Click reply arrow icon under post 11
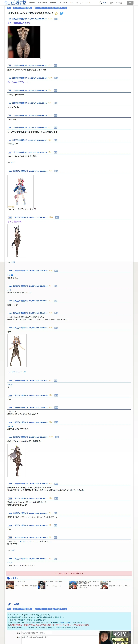Screen dimensions: 138x644 pos(9,262)
